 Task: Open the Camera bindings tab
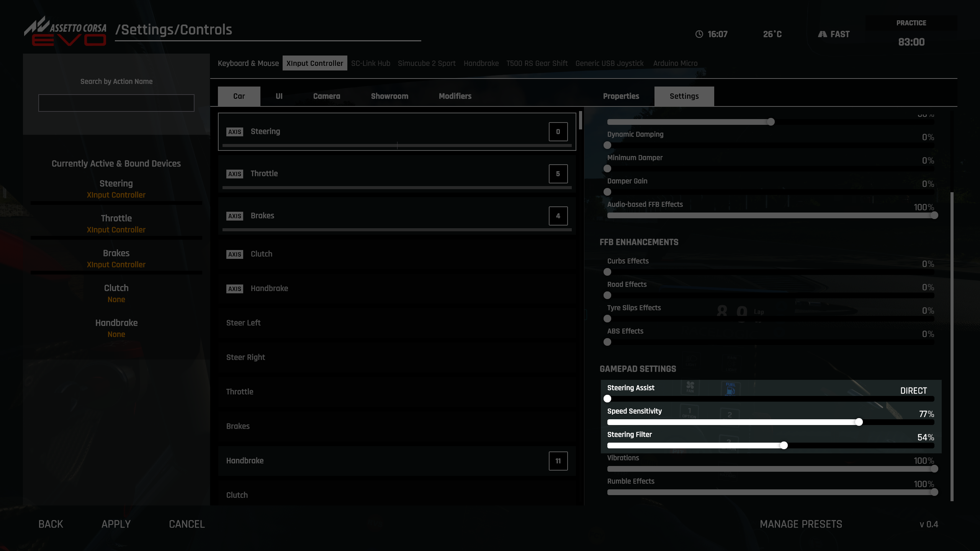point(326,96)
